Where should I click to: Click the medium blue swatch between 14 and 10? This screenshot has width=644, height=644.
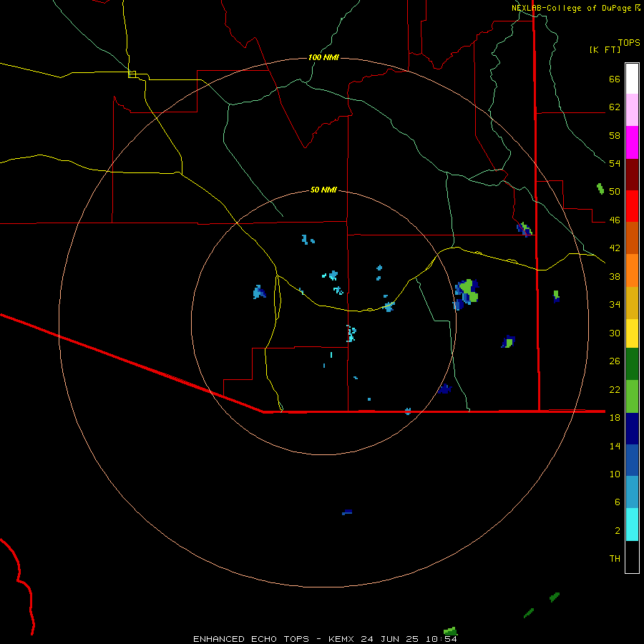(632, 460)
